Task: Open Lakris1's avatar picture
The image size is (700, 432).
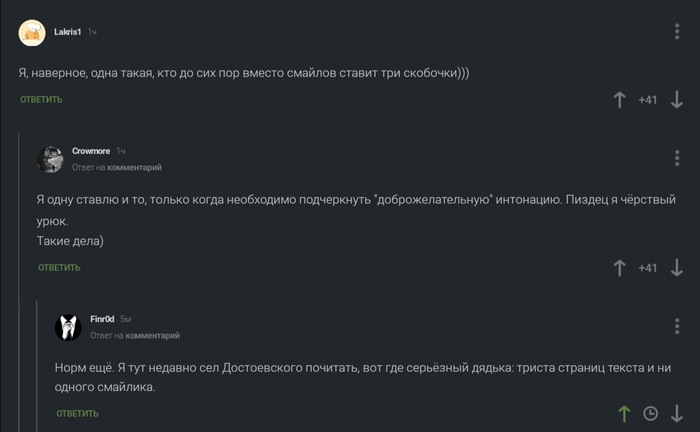Action: point(32,33)
